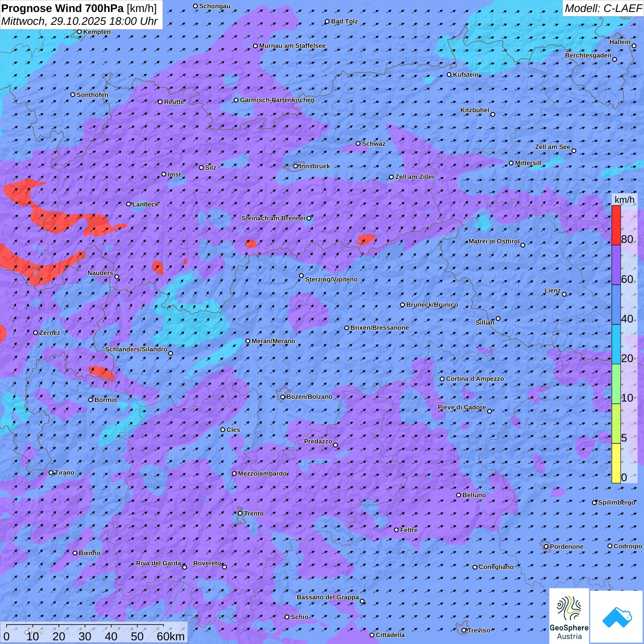
Task: Click the Feltre city marker
Action: click(x=397, y=530)
